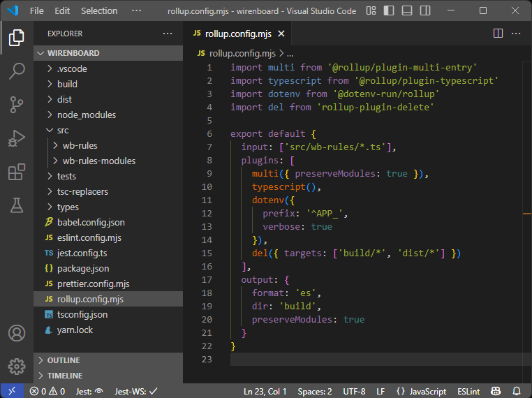Click the split editor right icon
This screenshot has height=398, width=532.
point(498,34)
